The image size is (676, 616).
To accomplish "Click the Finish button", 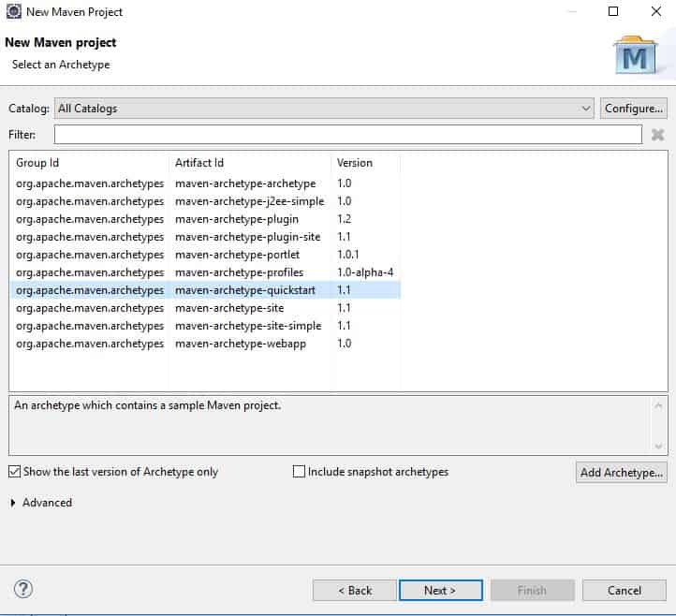I will pyautogui.click(x=533, y=590).
